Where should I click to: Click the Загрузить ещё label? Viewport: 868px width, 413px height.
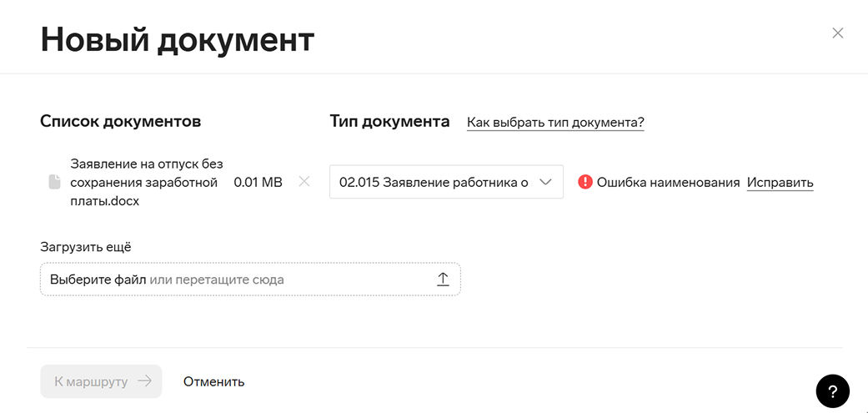click(x=86, y=247)
